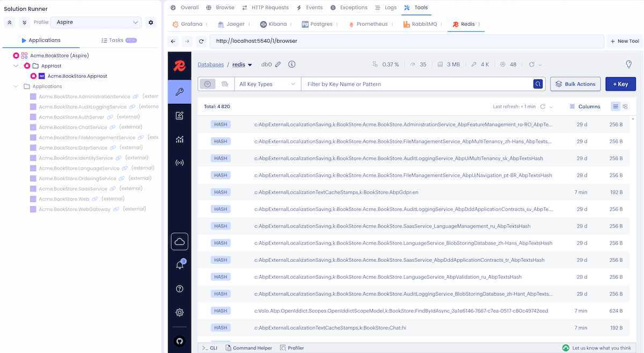Image resolution: width=644 pixels, height=353 pixels.
Task: Select the Browse keys tool in Redis sidebar
Action: (x=179, y=91)
